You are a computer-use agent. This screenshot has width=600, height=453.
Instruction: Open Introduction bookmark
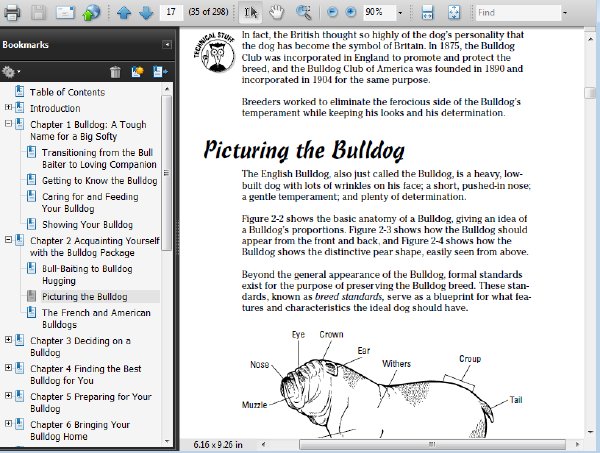tap(55, 108)
